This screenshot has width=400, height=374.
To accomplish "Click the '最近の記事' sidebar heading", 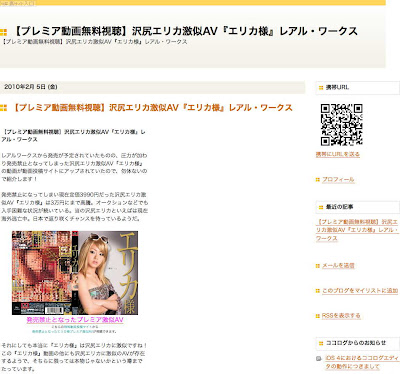I will coord(339,207).
